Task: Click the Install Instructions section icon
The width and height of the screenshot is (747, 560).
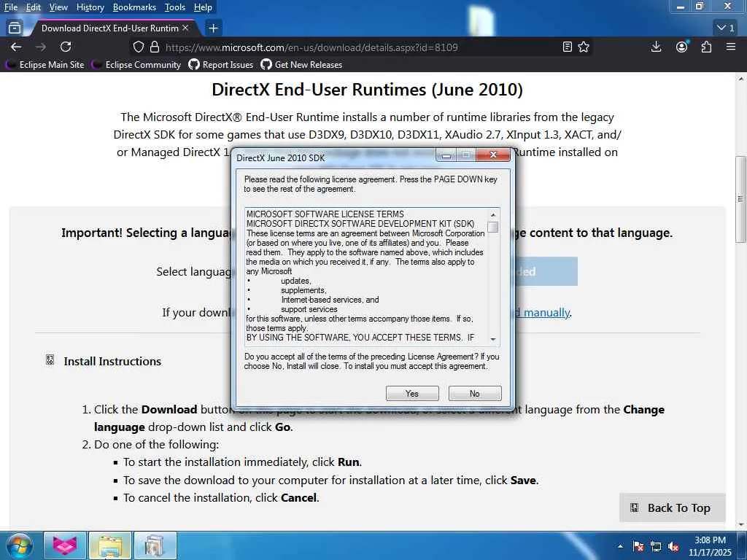Action: coord(50,360)
